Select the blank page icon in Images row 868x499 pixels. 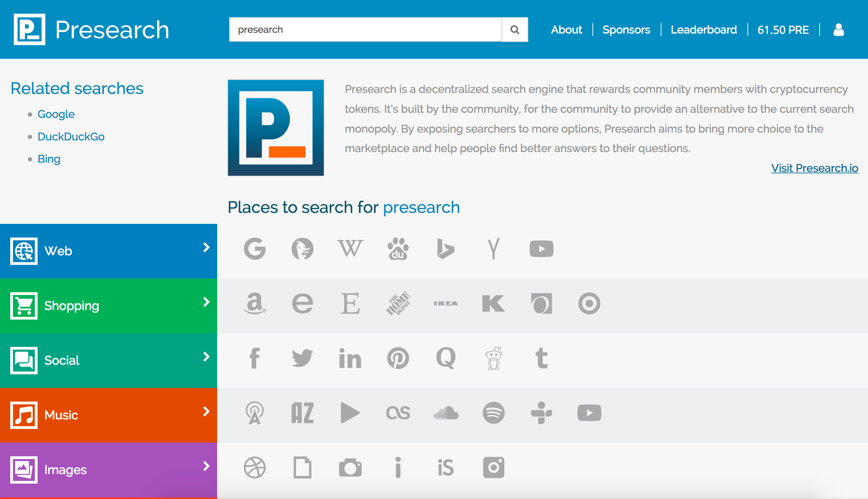pos(302,468)
